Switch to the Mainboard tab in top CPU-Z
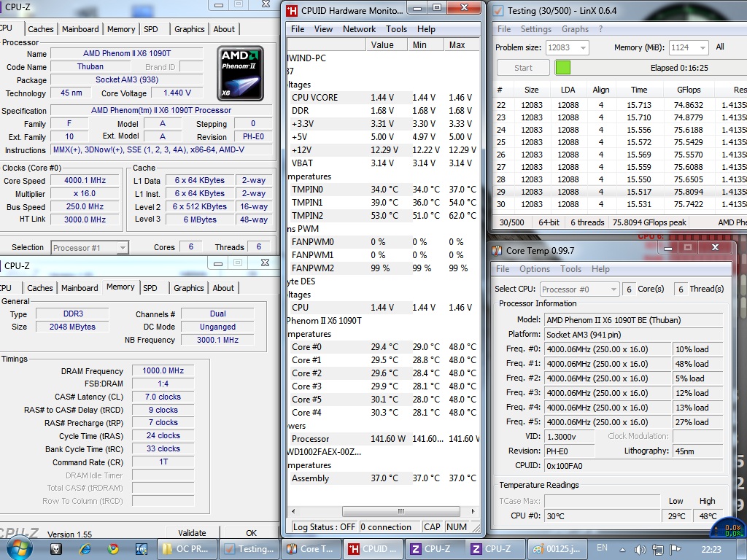Image resolution: width=747 pixels, height=560 pixels. click(x=80, y=29)
